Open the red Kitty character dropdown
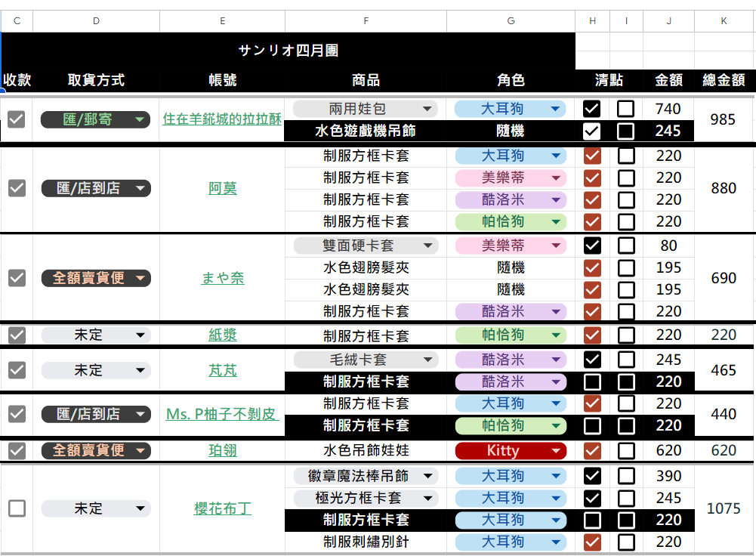This screenshot has height=556, width=756. [x=511, y=450]
